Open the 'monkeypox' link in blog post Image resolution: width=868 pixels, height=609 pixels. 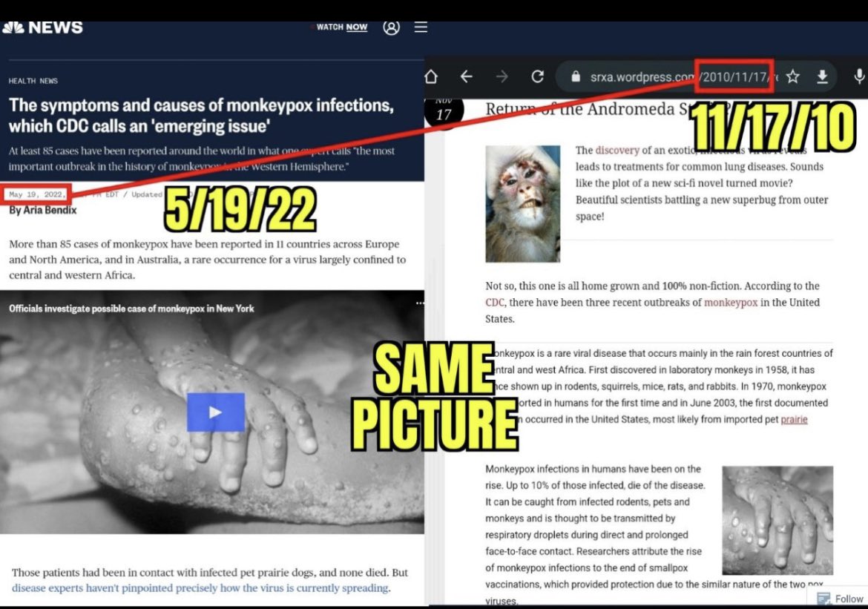point(731,303)
